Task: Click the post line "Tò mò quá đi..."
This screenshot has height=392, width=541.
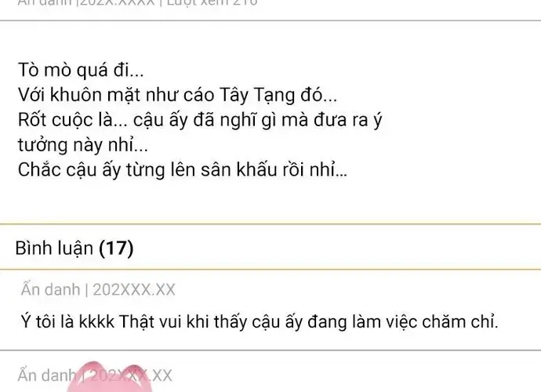Action: click(x=81, y=70)
